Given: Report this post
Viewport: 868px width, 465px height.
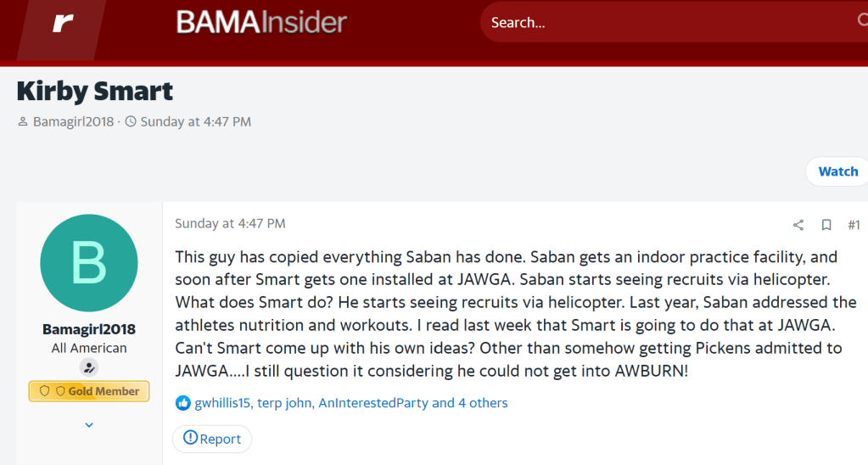Looking at the screenshot, I should [x=212, y=439].
